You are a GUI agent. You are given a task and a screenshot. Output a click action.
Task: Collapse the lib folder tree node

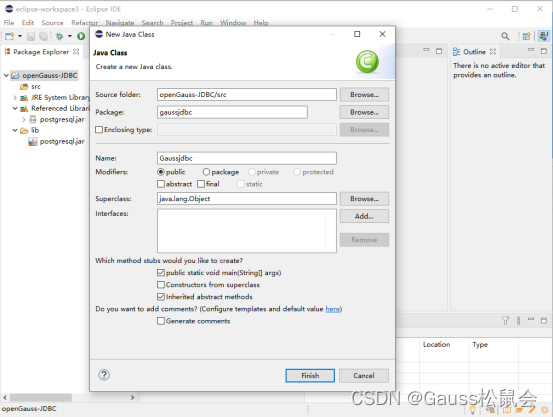click(x=15, y=130)
